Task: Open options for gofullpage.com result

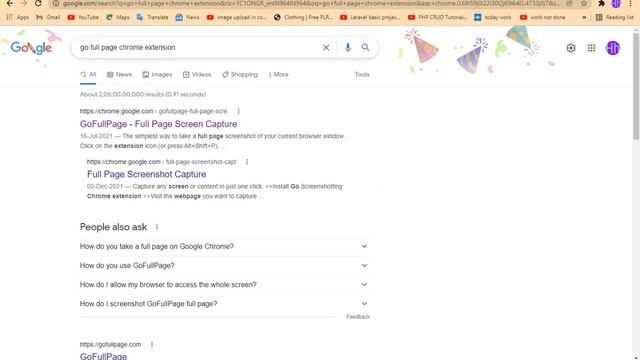Action: (152, 344)
